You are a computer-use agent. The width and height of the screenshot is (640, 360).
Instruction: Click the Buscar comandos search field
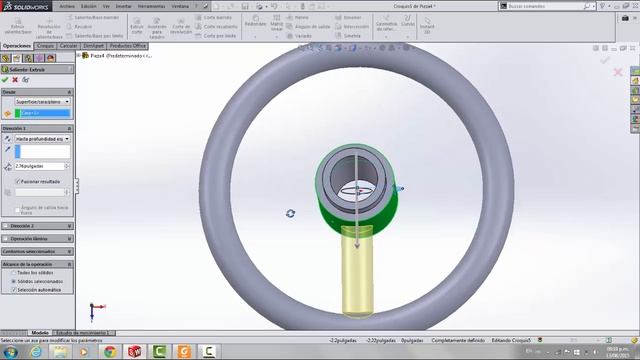546,6
